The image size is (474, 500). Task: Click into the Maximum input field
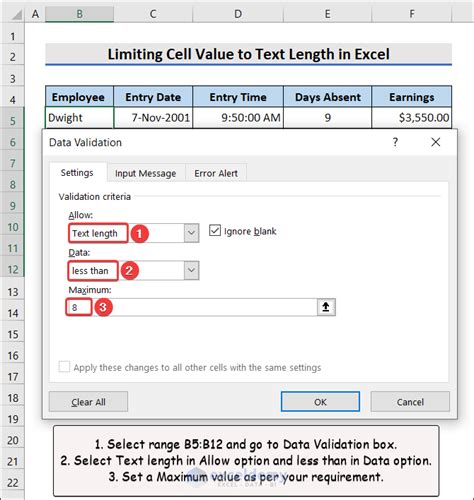pyautogui.click(x=192, y=307)
